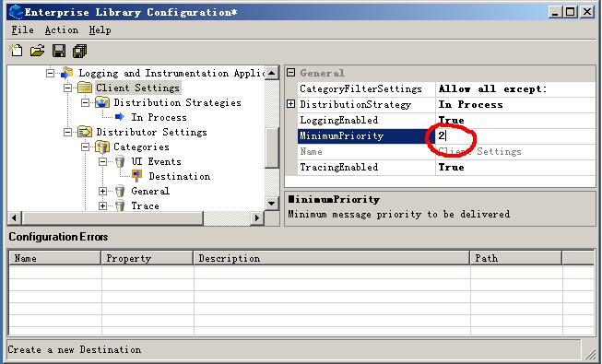The image size is (602, 364).
Task: Click the Distribution Strategies node icon
Action: pos(102,102)
